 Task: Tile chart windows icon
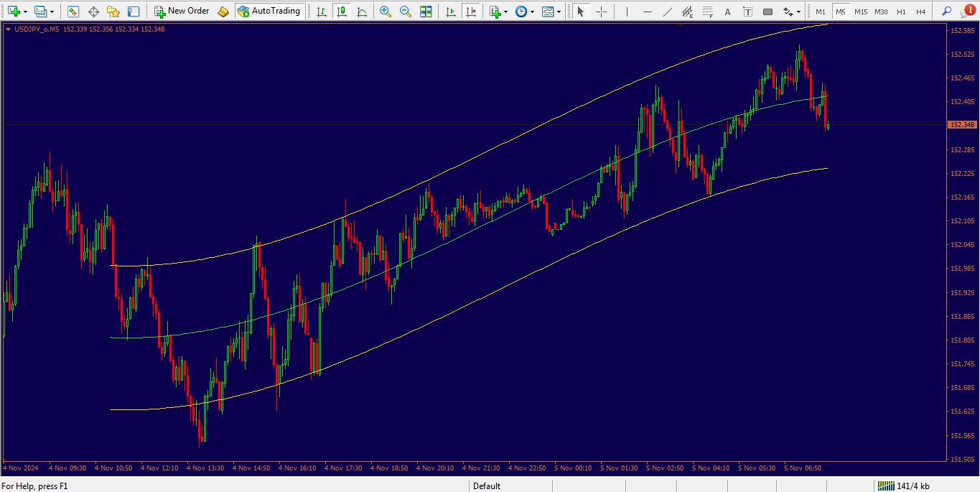click(x=426, y=11)
